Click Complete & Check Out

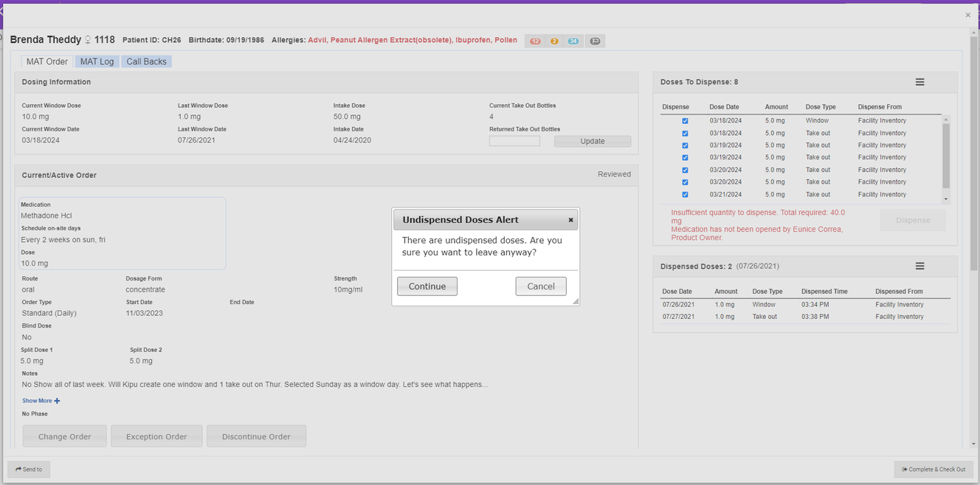(x=934, y=469)
